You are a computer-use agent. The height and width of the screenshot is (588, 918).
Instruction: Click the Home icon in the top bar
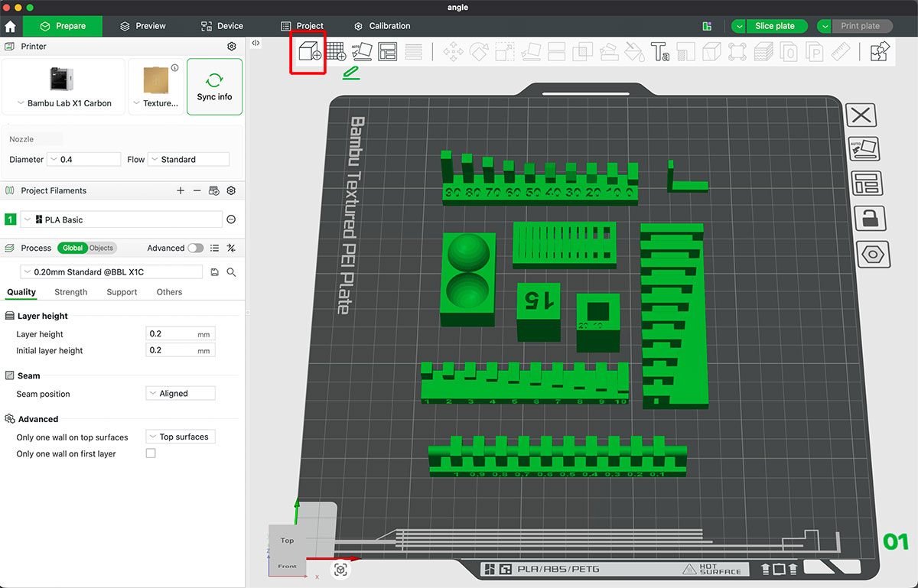pos(11,26)
